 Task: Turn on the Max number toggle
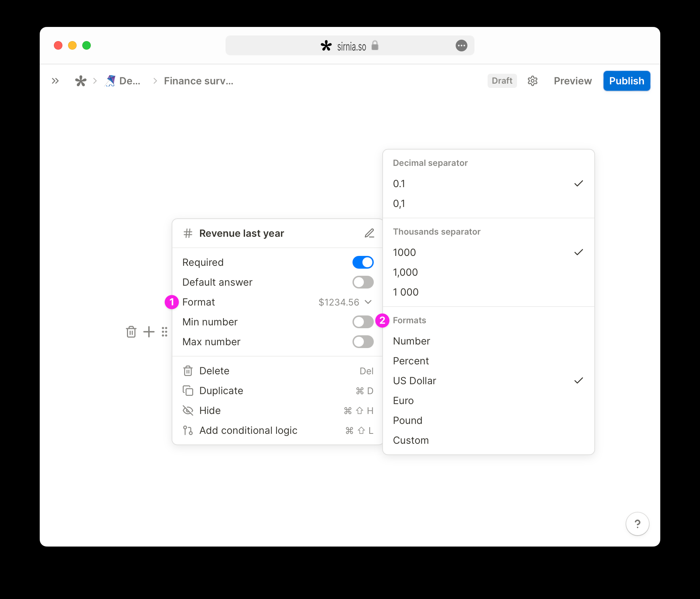[363, 342]
